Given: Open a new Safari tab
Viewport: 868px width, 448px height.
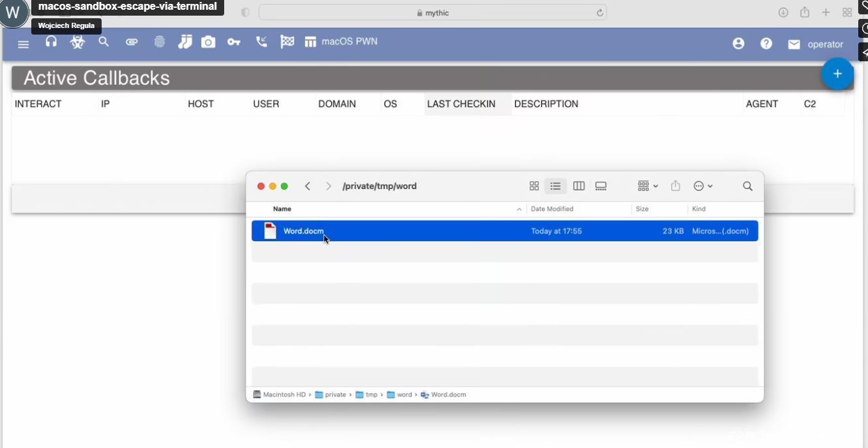Looking at the screenshot, I should coord(826,12).
